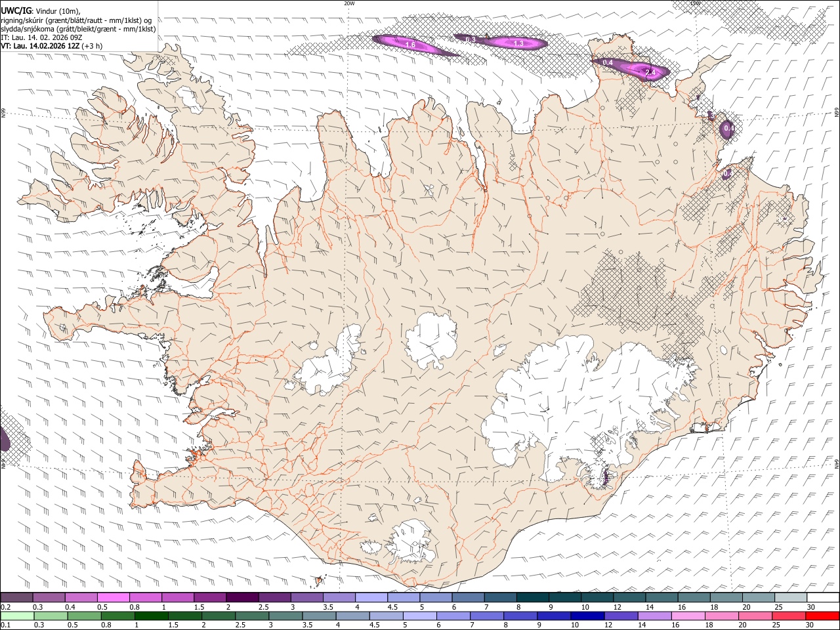Click the 'slydda/snjókoma' legend description line

tap(78, 29)
